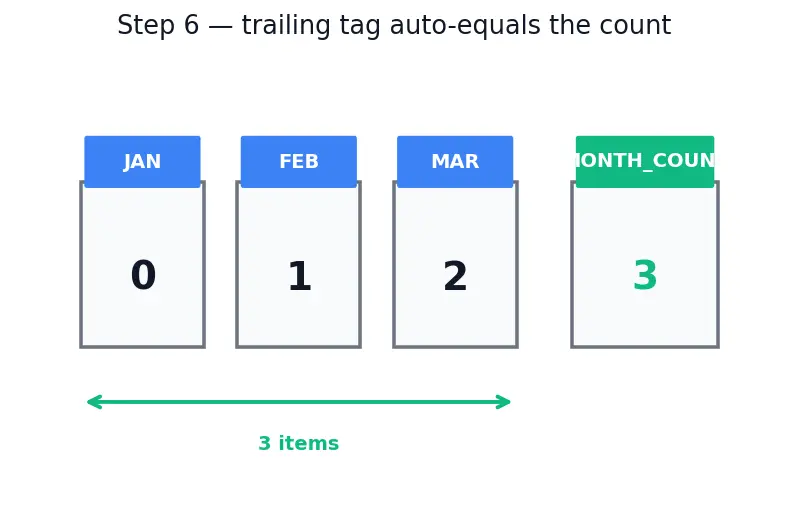
Task: Click the bottom edge of the MONTH_COUNT box
Action: pyautogui.click(x=645, y=346)
